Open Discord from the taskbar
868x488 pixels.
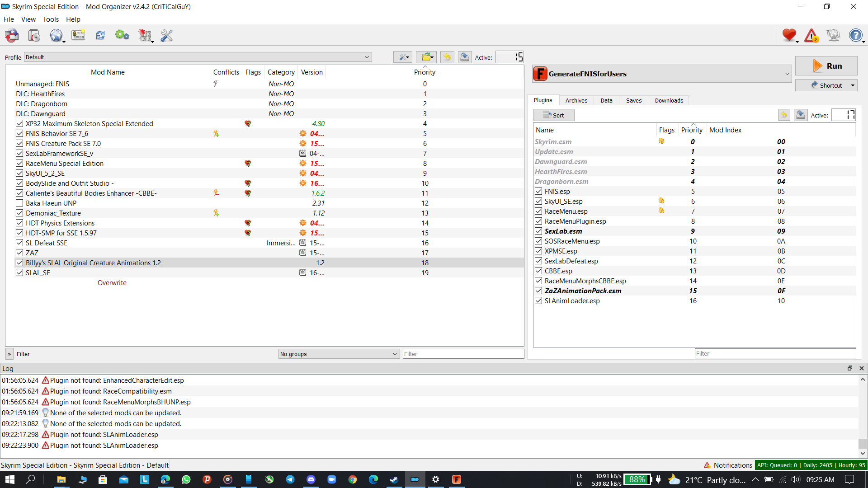[311, 479]
